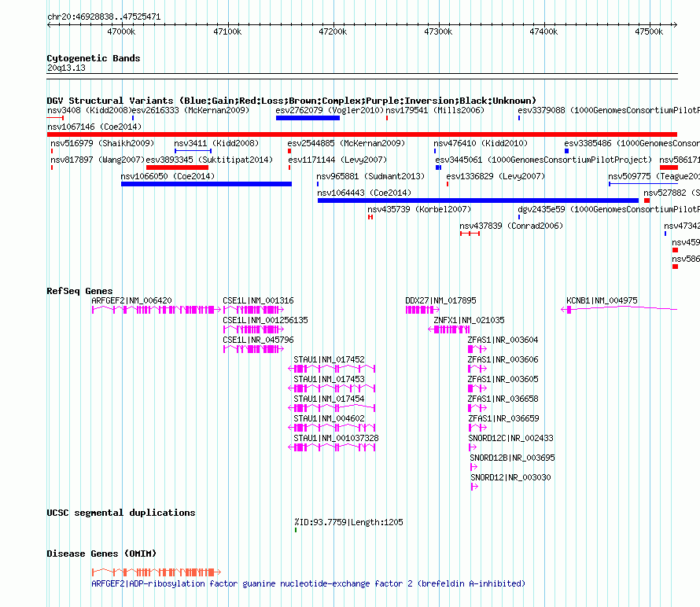Select the nsv1064443 (Coe2014) blue gain bar
The height and width of the screenshot is (607, 700).
(x=478, y=200)
